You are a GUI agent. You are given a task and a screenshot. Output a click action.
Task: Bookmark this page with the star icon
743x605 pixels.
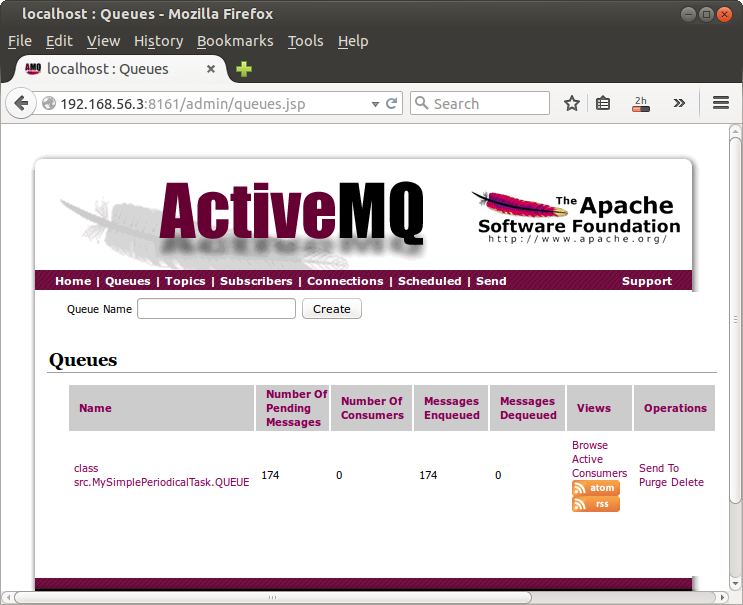[x=572, y=103]
